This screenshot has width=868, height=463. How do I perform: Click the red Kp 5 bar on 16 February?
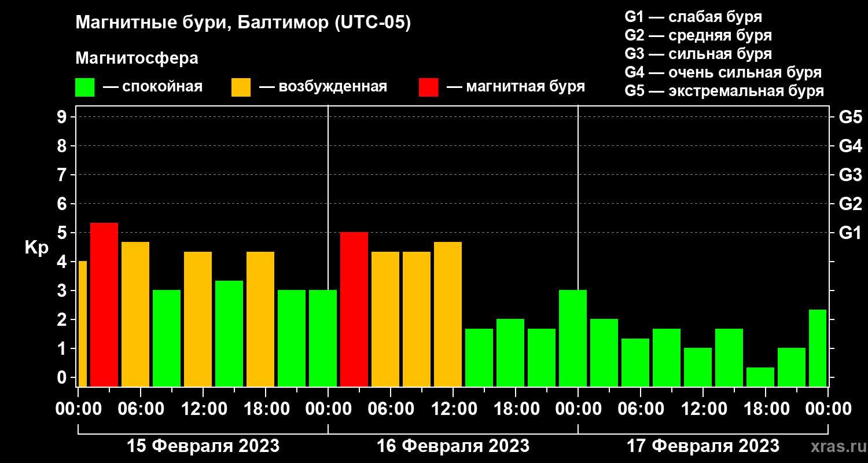(x=354, y=309)
